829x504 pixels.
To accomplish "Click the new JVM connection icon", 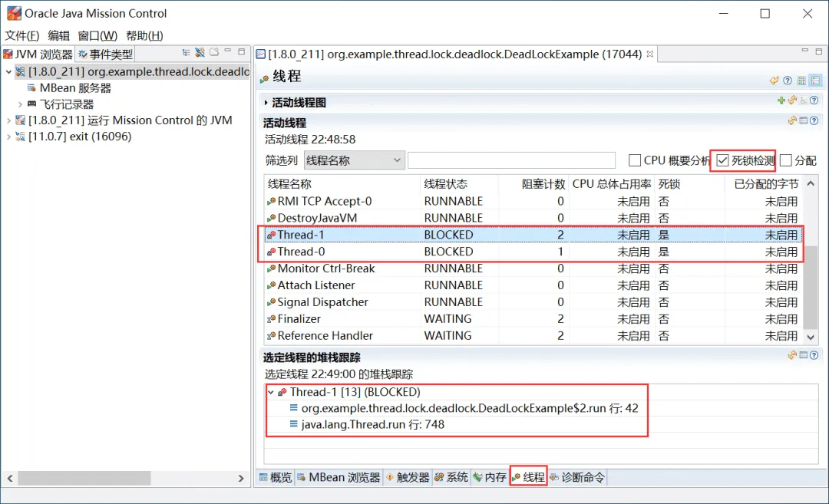I will (x=200, y=52).
